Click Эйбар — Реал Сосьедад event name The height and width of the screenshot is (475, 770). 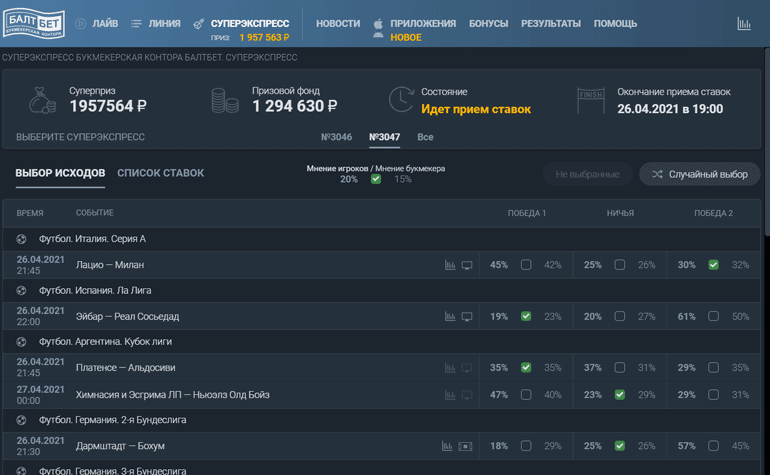point(127,316)
